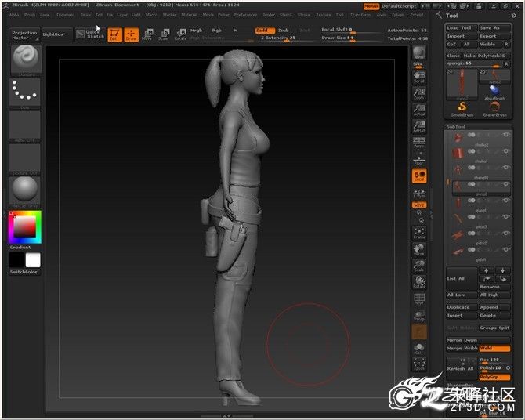Open the Material menu
The width and height of the screenshot is (525, 420).
click(x=189, y=15)
